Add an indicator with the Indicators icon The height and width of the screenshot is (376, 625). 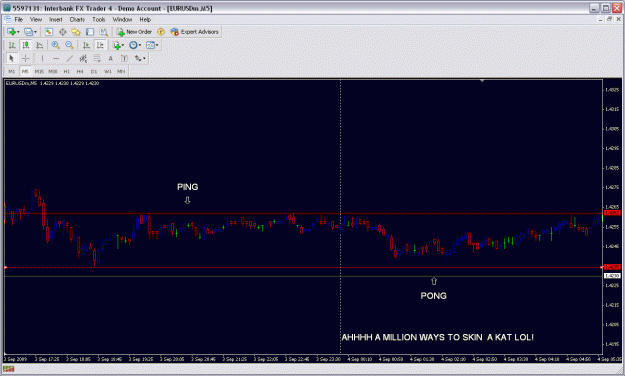point(116,45)
